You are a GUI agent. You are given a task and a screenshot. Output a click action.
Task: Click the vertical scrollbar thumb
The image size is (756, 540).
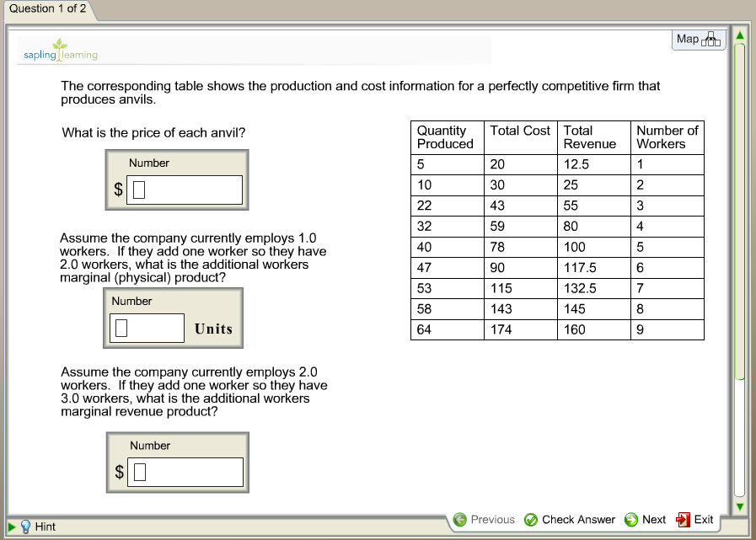pyautogui.click(x=740, y=211)
